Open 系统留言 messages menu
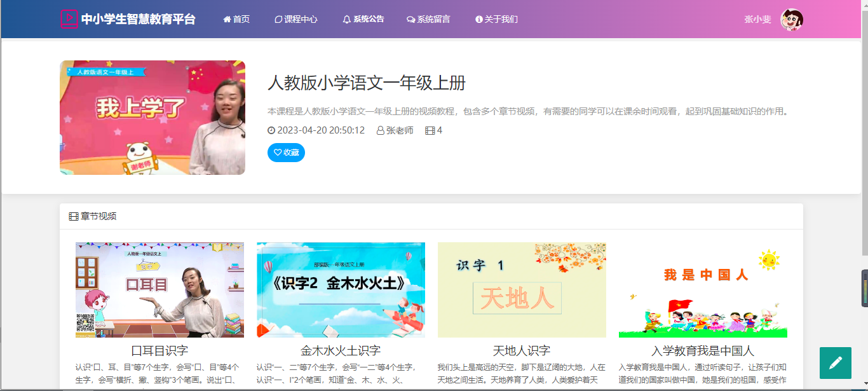Viewport: 868px width, 391px height. [x=428, y=19]
